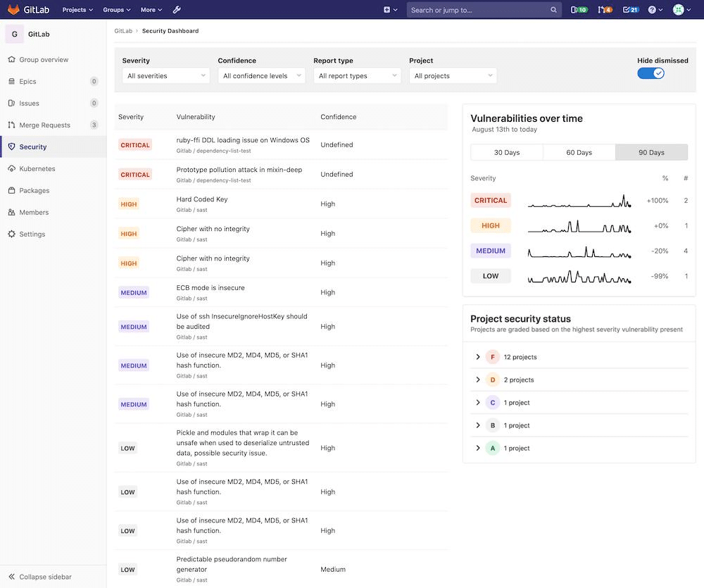Click the HIGH severity trend sparkline
The height and width of the screenshot is (588, 704).
pos(579,226)
